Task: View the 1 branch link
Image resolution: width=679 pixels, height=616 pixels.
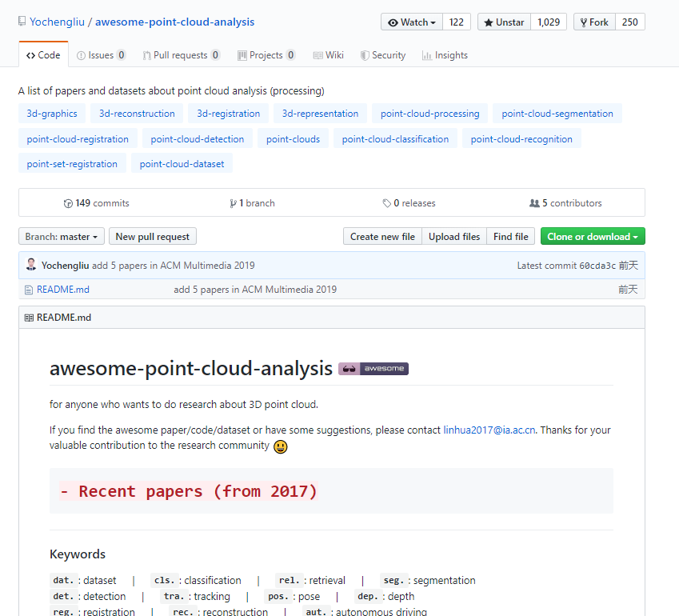Action: [x=252, y=203]
